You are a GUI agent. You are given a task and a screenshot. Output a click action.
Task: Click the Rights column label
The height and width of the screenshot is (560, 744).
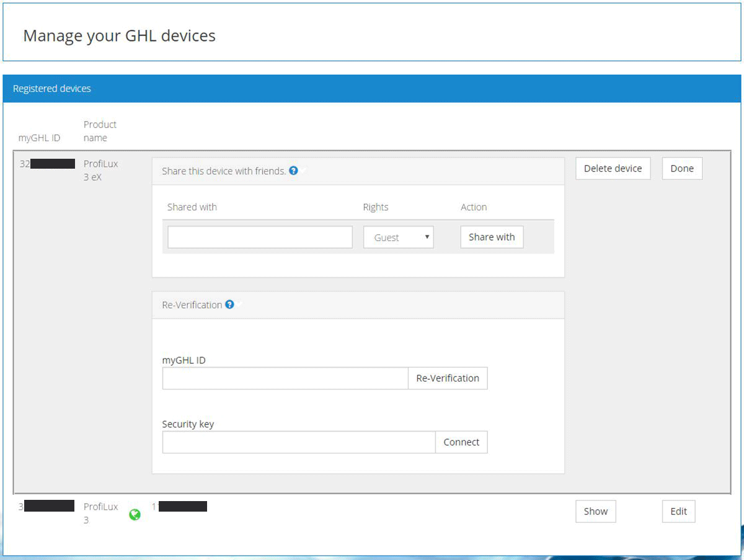click(x=376, y=207)
